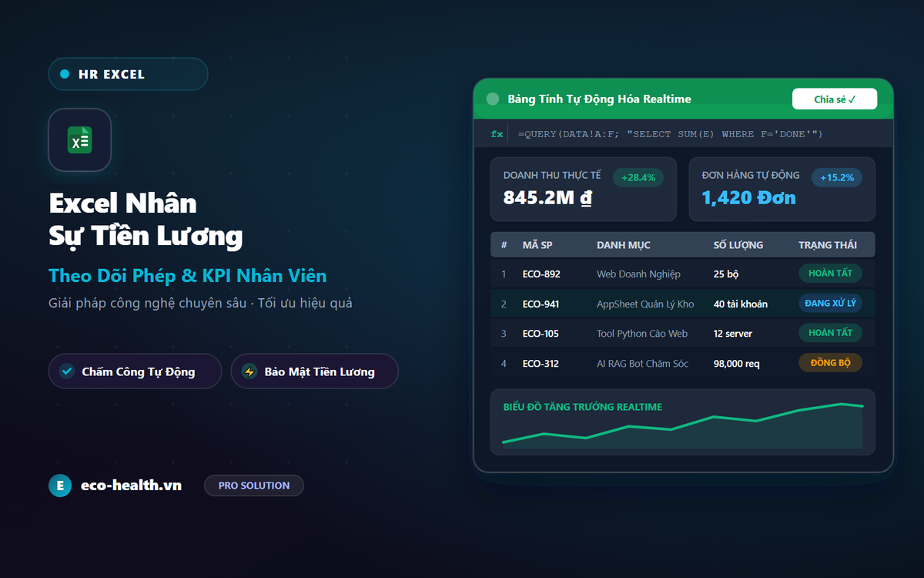Click the SỐ LƯỢNG column header

pos(738,245)
